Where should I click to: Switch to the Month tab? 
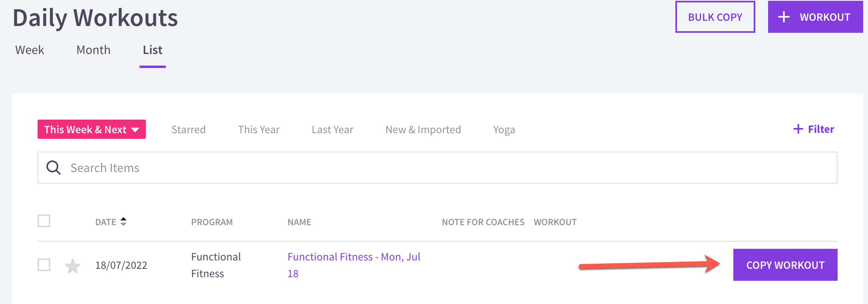point(94,50)
